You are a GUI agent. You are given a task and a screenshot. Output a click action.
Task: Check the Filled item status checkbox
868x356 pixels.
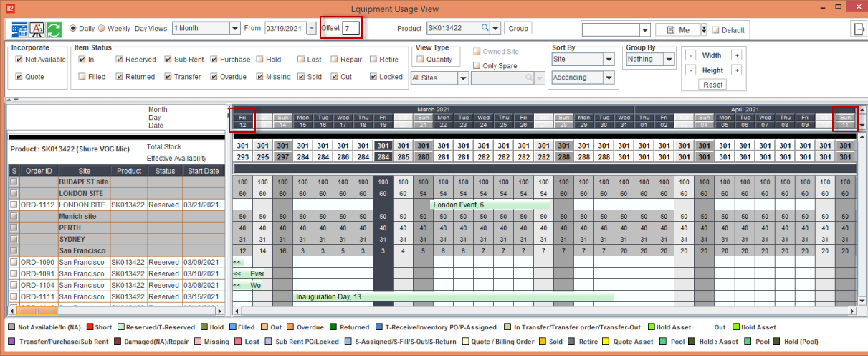pos(82,77)
